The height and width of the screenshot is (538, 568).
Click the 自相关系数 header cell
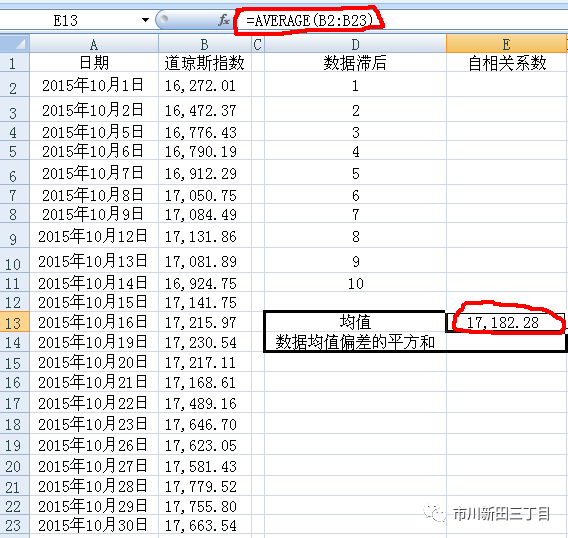[x=506, y=63]
